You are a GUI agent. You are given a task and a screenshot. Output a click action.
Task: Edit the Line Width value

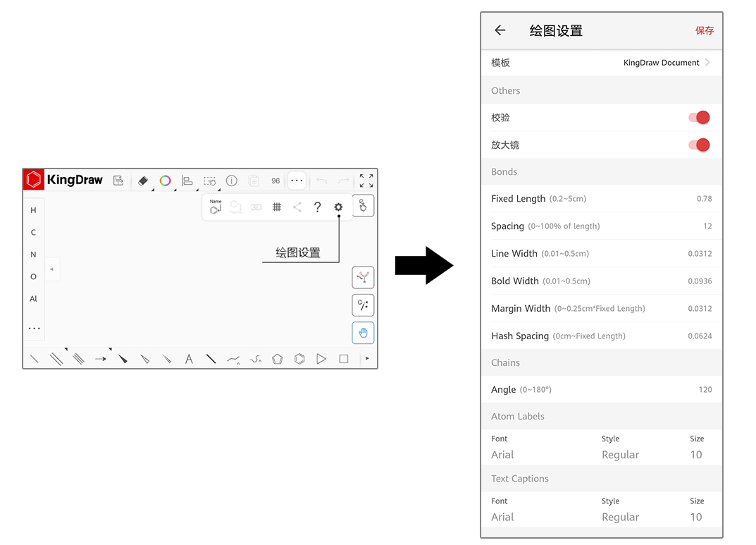(x=700, y=254)
